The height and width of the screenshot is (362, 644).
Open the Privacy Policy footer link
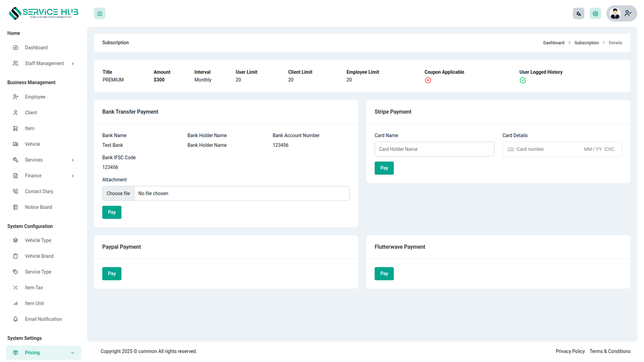tap(570, 352)
